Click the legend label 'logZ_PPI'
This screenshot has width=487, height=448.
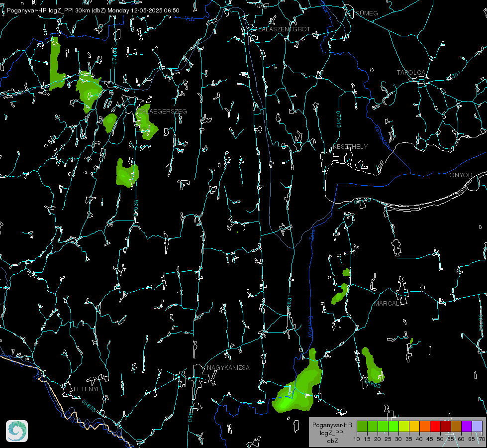coord(332,433)
